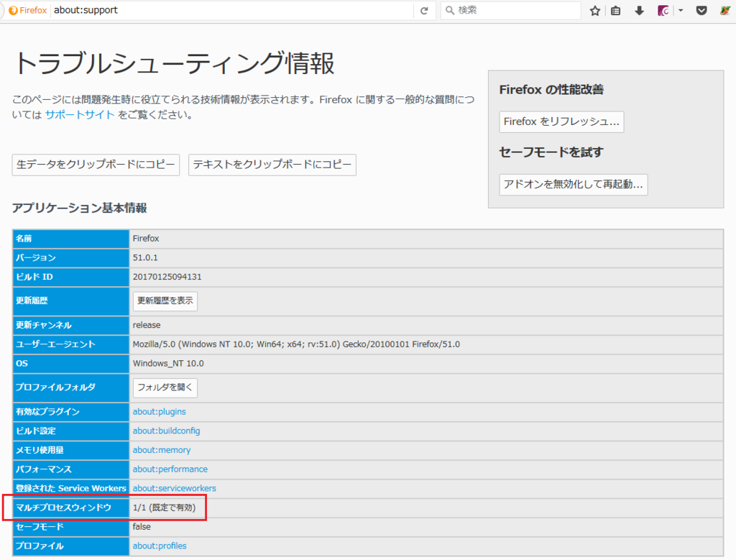Click アドオンを無効化して再起動... button
Viewport: 736px width, 560px height.
coord(573,185)
